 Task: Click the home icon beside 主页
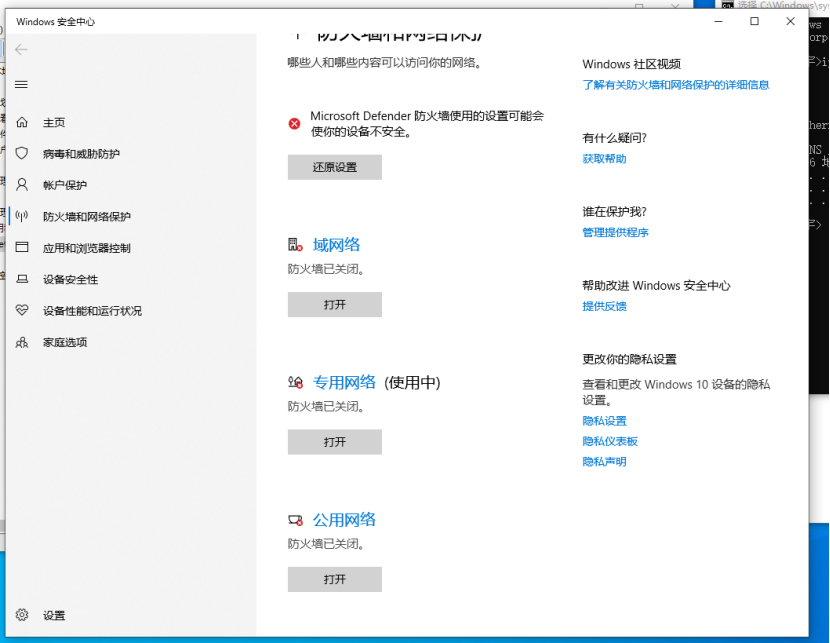[22, 122]
